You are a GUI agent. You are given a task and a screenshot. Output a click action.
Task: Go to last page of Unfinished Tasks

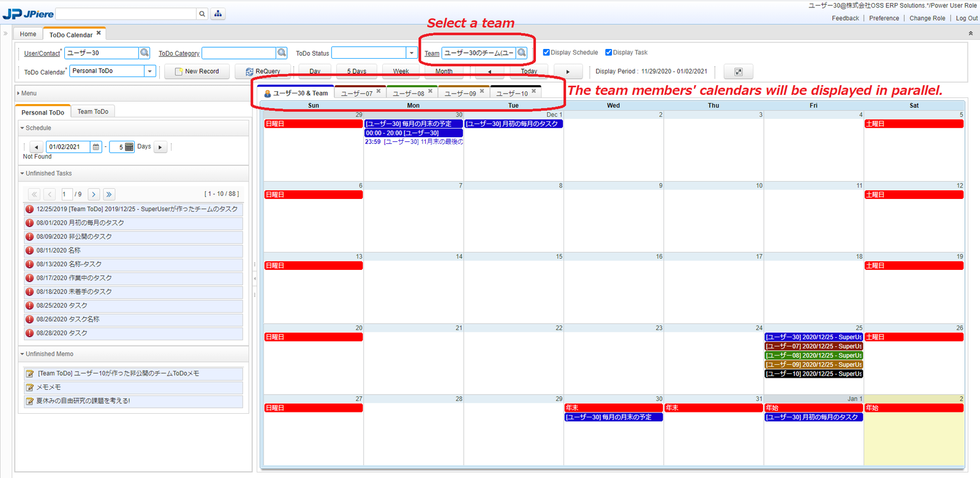(109, 195)
